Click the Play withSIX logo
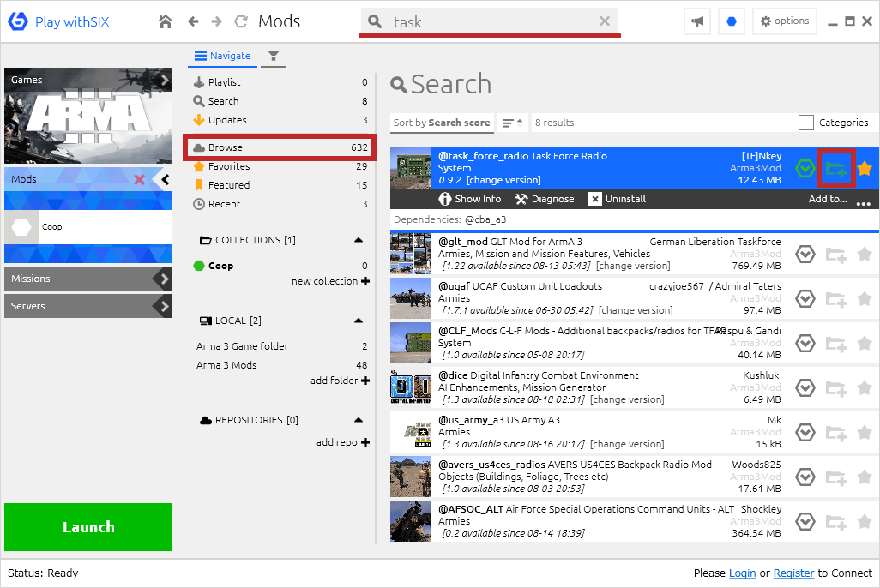 tap(58, 22)
